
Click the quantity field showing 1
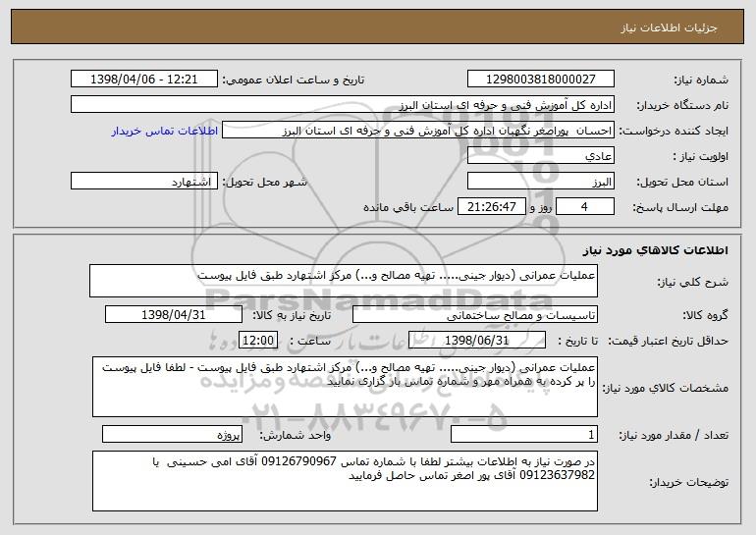click(x=524, y=435)
